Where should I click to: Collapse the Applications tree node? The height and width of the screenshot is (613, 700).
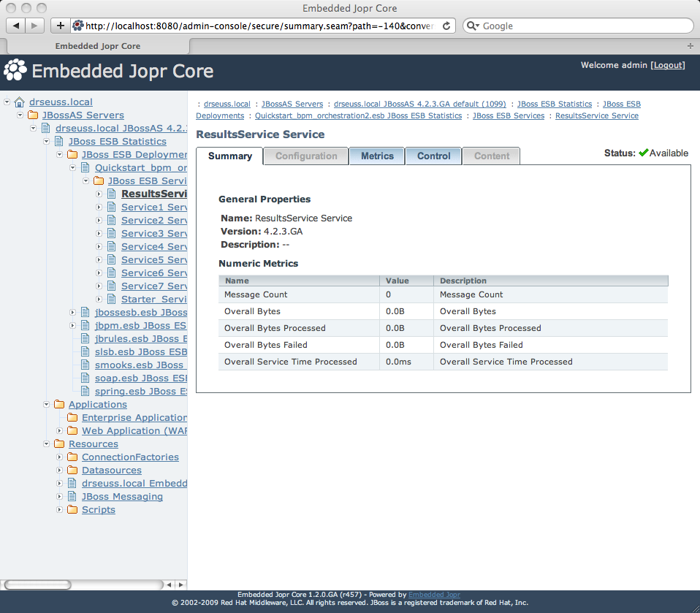[47, 405]
